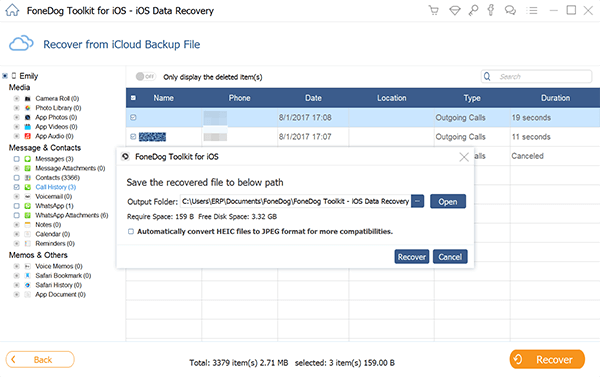
Task: Click the Notes icon
Action: 28,225
